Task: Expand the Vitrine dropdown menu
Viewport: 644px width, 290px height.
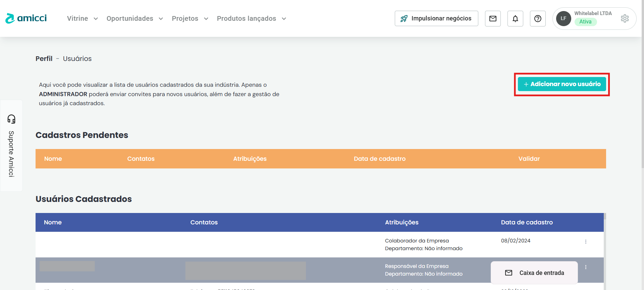Action: pyautogui.click(x=82, y=18)
